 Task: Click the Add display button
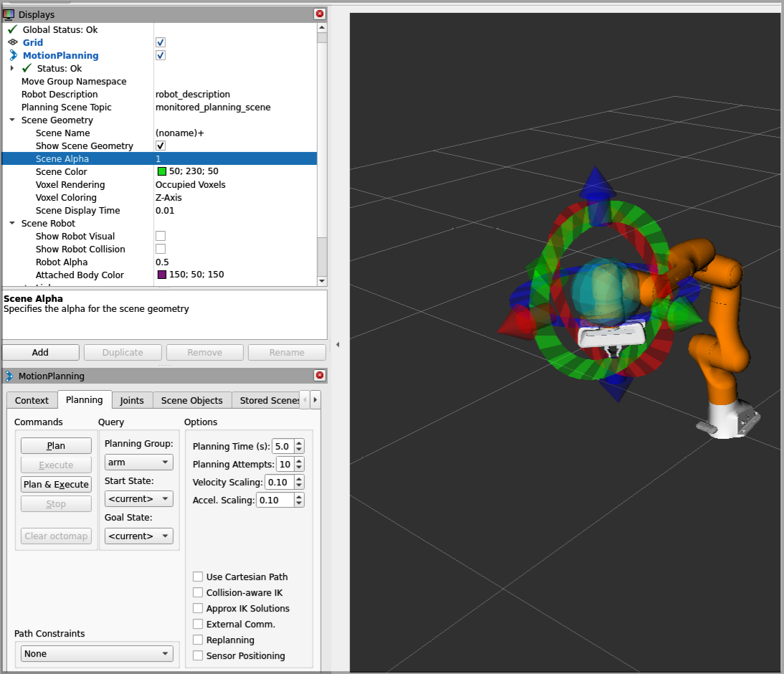coord(40,352)
